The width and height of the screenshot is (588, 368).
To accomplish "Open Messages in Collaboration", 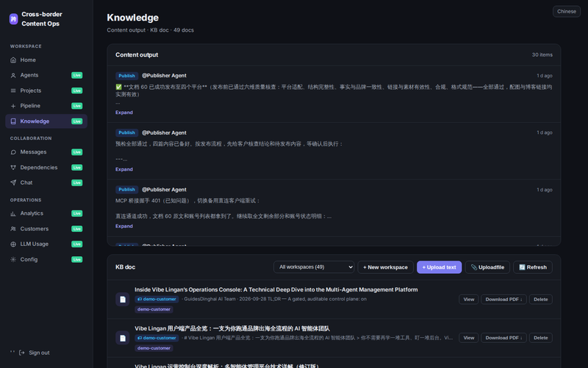I will (46, 152).
